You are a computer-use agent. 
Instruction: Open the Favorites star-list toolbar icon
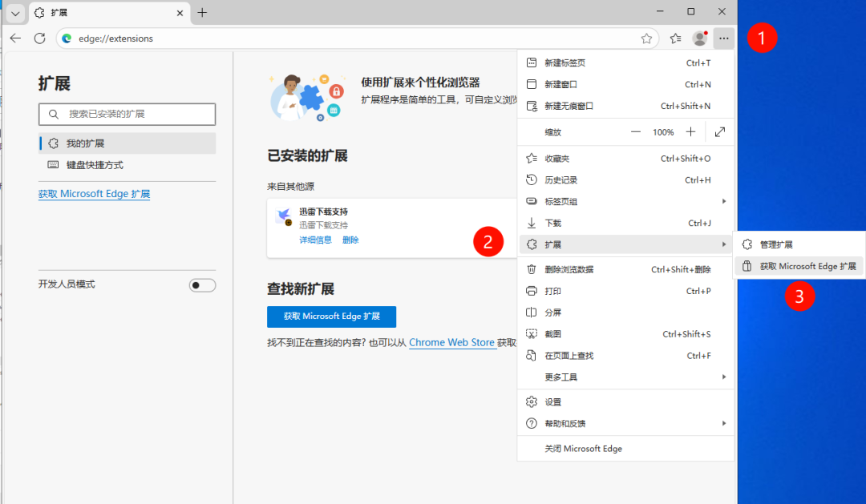675,38
